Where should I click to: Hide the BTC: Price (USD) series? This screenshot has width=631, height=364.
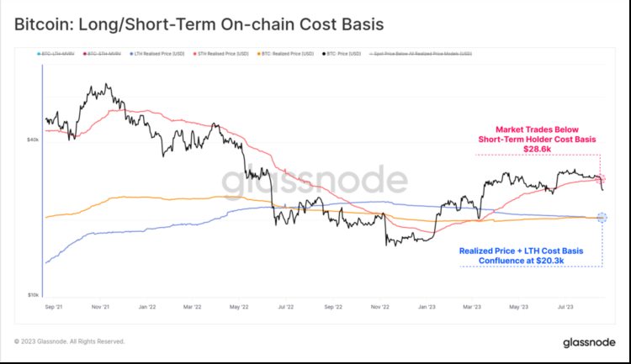345,54
